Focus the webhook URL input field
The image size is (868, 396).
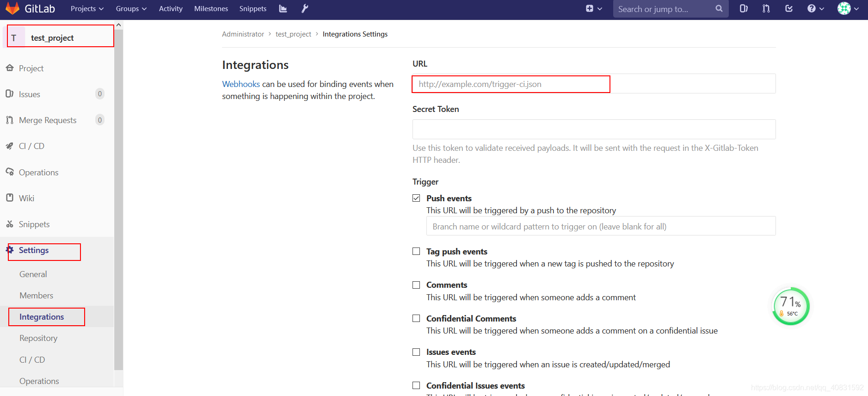coord(594,84)
